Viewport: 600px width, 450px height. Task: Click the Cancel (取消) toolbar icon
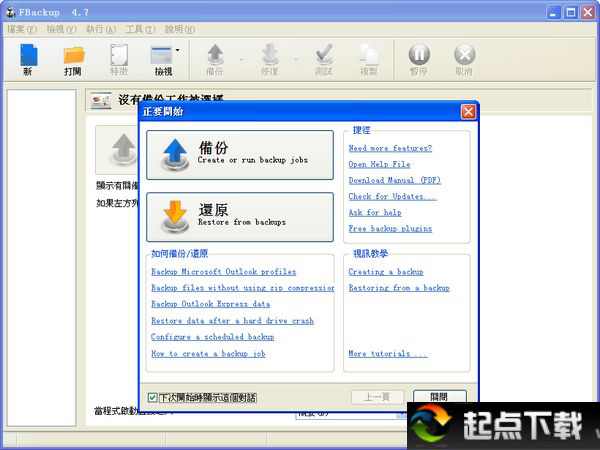(x=465, y=59)
